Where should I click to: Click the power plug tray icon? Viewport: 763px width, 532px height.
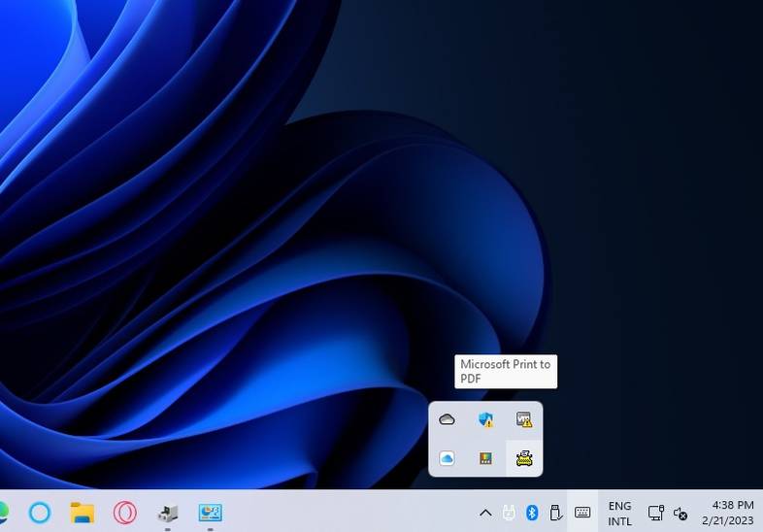pos(508,513)
